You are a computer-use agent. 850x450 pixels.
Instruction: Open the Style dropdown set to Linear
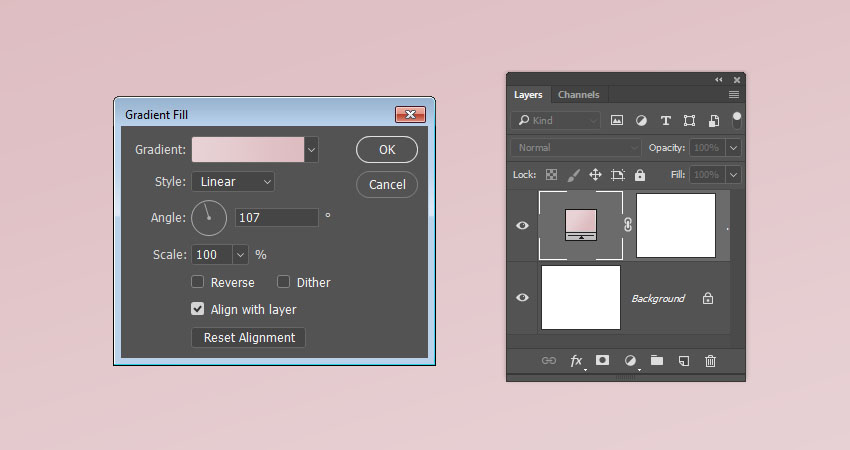pyautogui.click(x=233, y=182)
